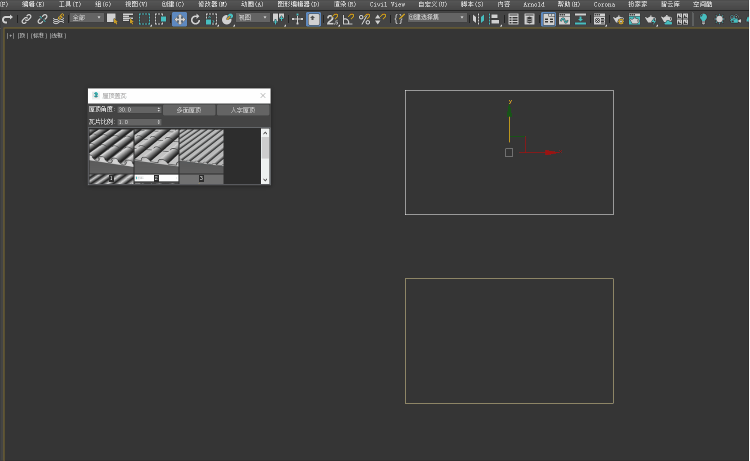
Task: Toggle the Percent Snap button
Action: [364, 19]
